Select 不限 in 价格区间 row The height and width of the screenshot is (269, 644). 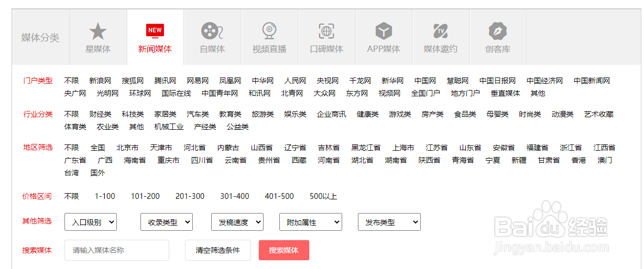coord(72,196)
